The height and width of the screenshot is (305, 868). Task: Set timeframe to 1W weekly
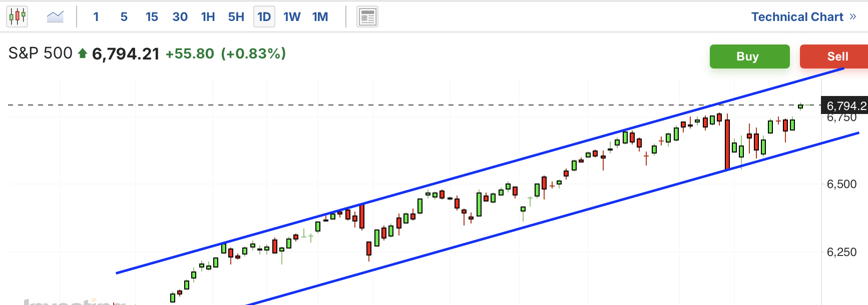point(292,17)
